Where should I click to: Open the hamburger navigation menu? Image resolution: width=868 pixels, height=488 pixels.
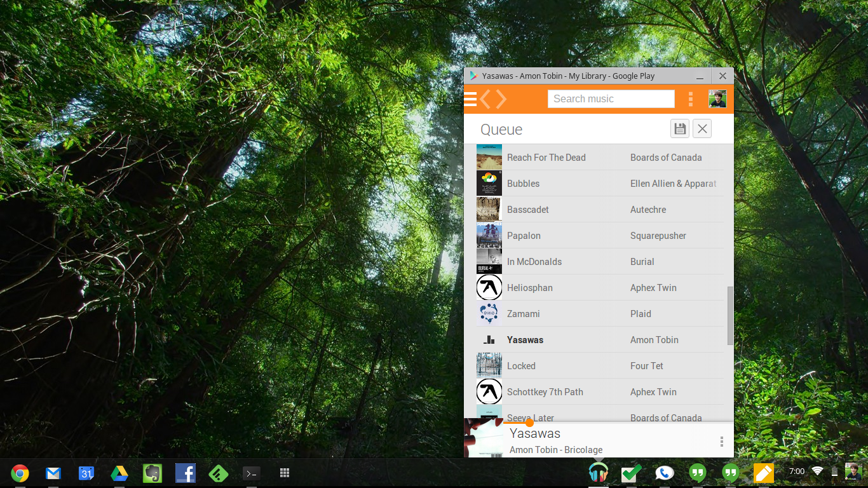pos(470,99)
